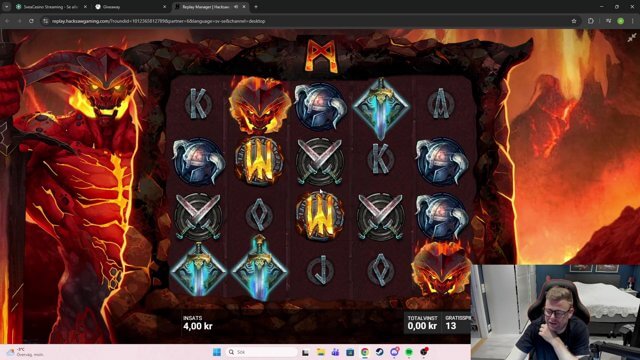Click the taskbar Sök search box
This screenshot has width=640, height=360.
point(262,352)
